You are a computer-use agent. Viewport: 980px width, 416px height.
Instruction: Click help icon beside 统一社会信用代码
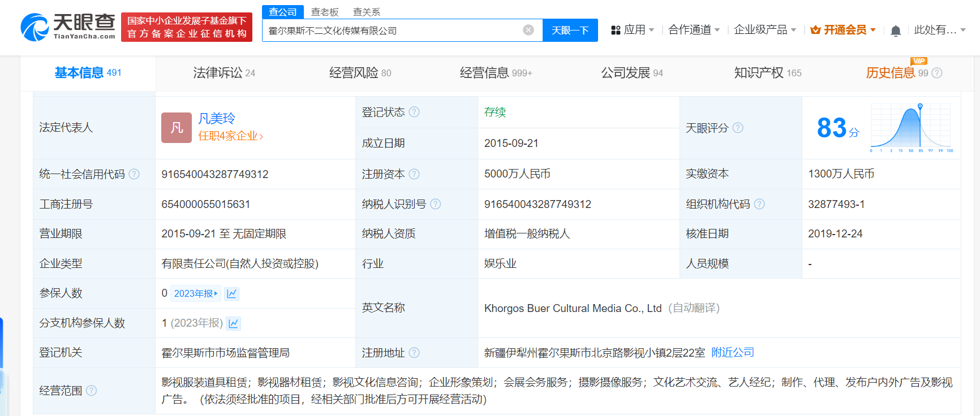click(134, 174)
